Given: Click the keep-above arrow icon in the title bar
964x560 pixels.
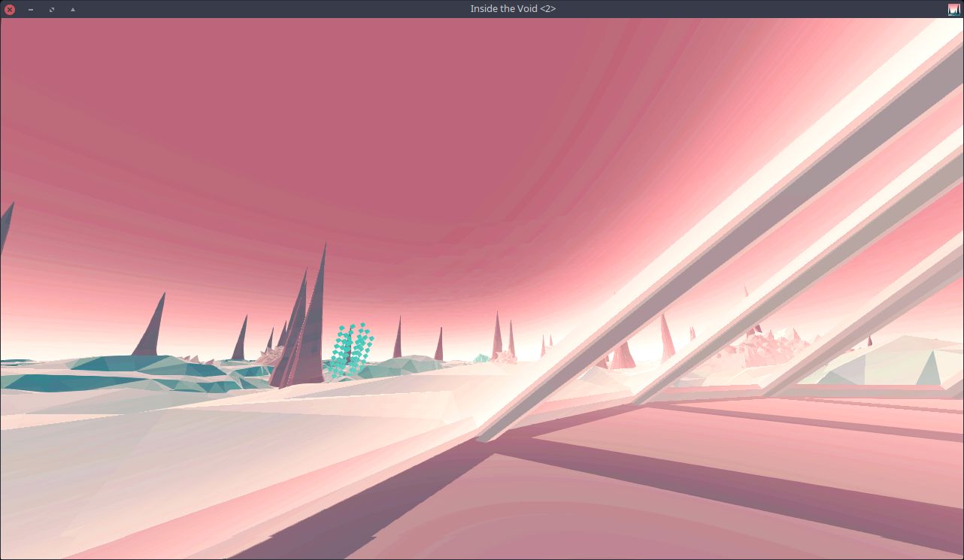Looking at the screenshot, I should point(73,9).
